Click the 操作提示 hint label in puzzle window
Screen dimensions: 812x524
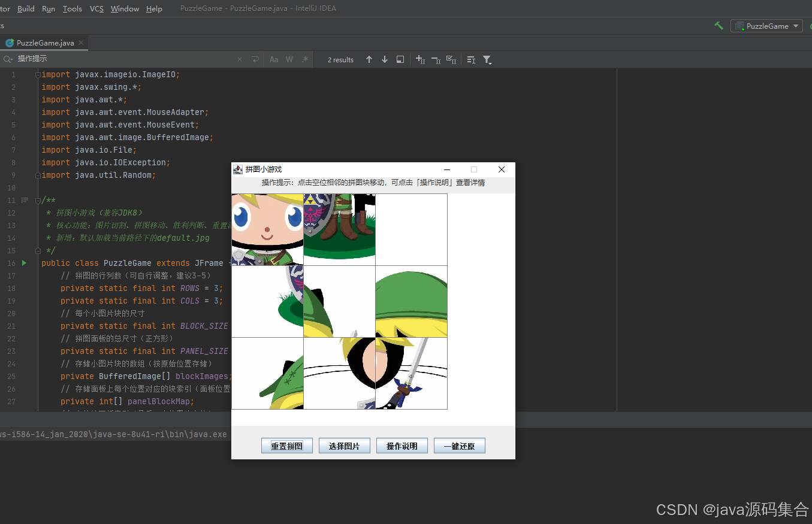tap(373, 183)
